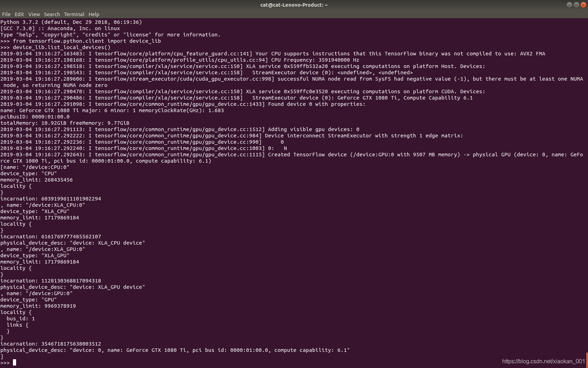Image resolution: width=588 pixels, height=368 pixels.
Task: Open the View menu
Action: [34, 14]
